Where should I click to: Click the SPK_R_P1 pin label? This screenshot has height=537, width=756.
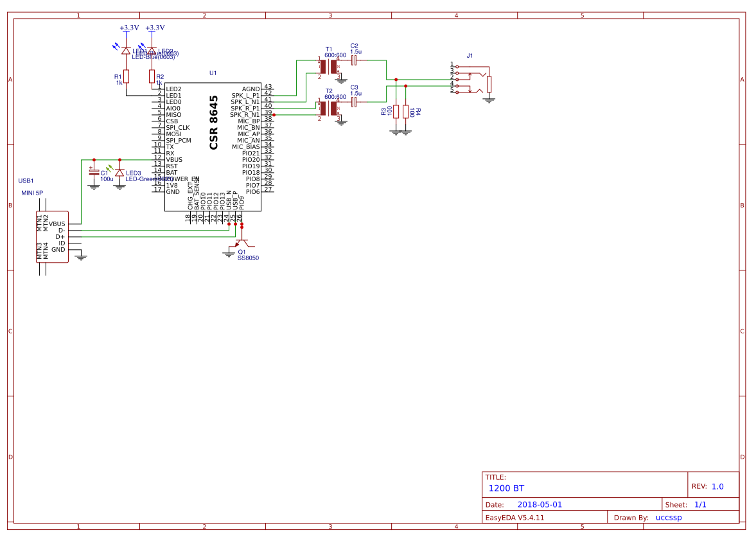coord(245,109)
